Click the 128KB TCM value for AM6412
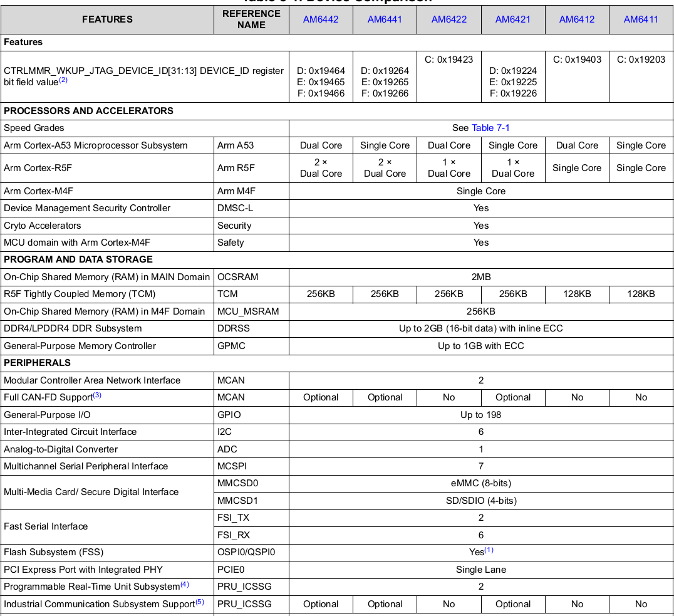The image size is (674, 616). coord(577,294)
